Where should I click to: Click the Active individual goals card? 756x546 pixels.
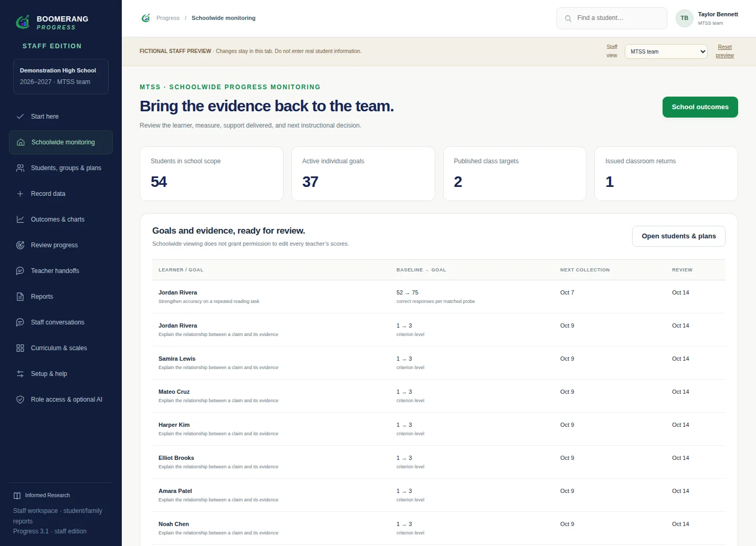(x=363, y=174)
